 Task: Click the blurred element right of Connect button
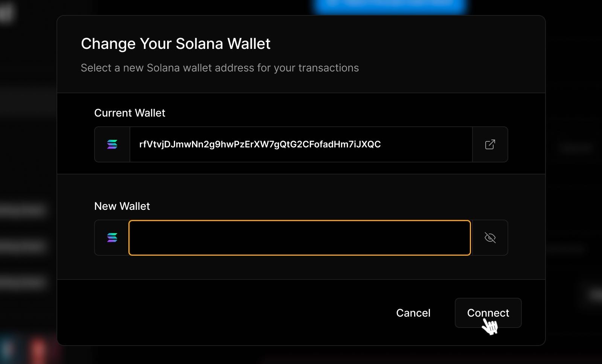click(x=596, y=295)
